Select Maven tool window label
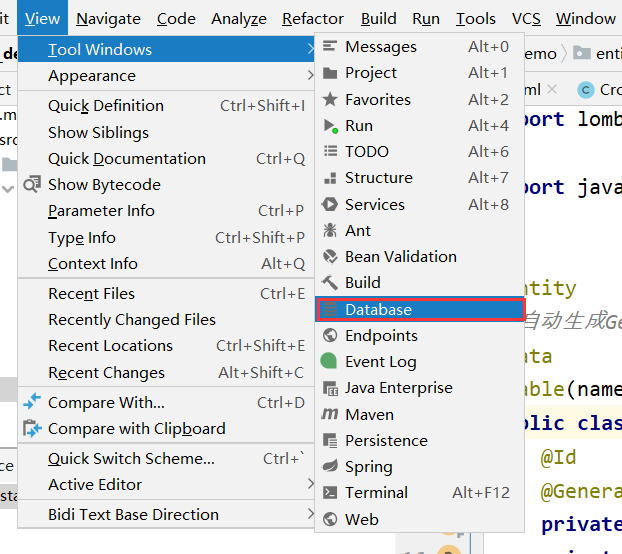Image resolution: width=622 pixels, height=554 pixels. click(369, 414)
